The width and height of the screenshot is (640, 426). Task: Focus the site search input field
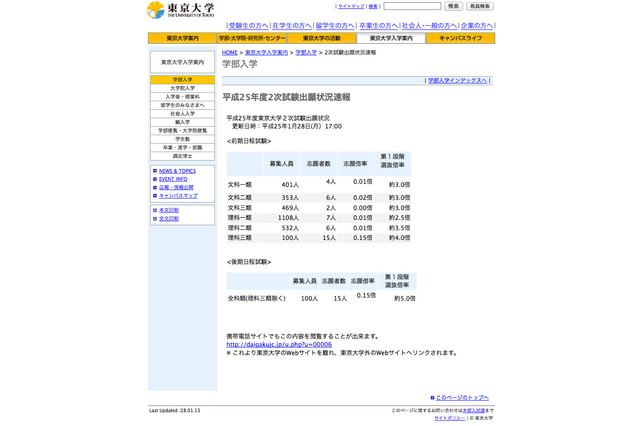(x=412, y=6)
